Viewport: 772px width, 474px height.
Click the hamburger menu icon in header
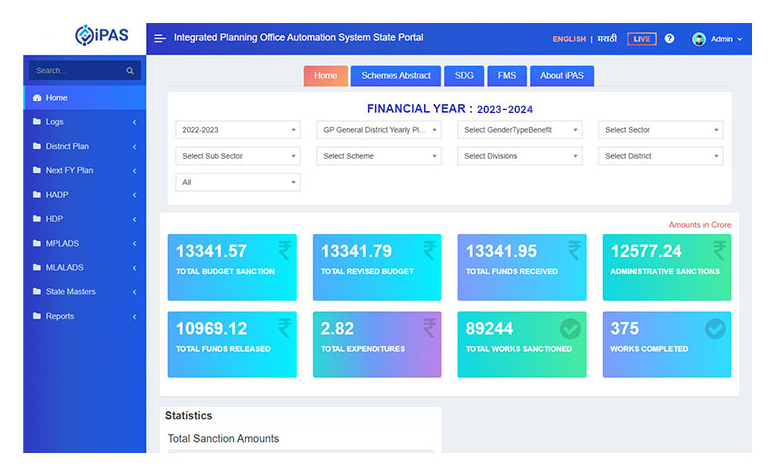[x=160, y=39]
